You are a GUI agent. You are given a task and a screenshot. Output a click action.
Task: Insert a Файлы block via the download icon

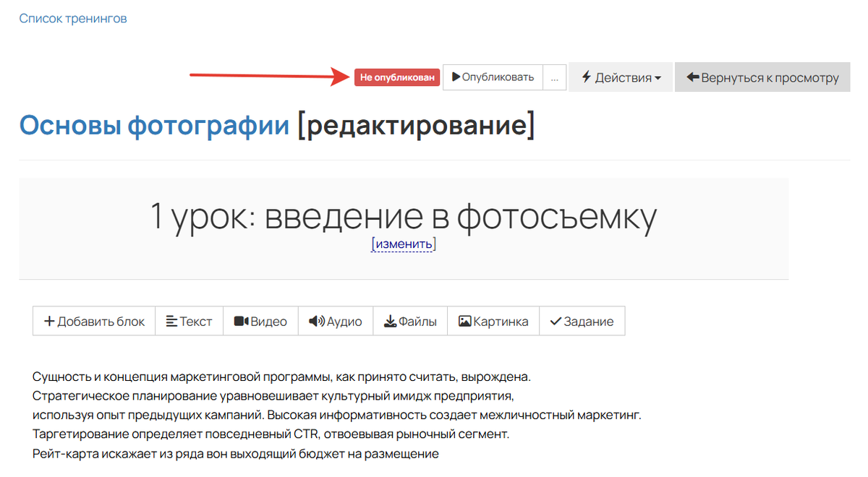pyautogui.click(x=391, y=321)
